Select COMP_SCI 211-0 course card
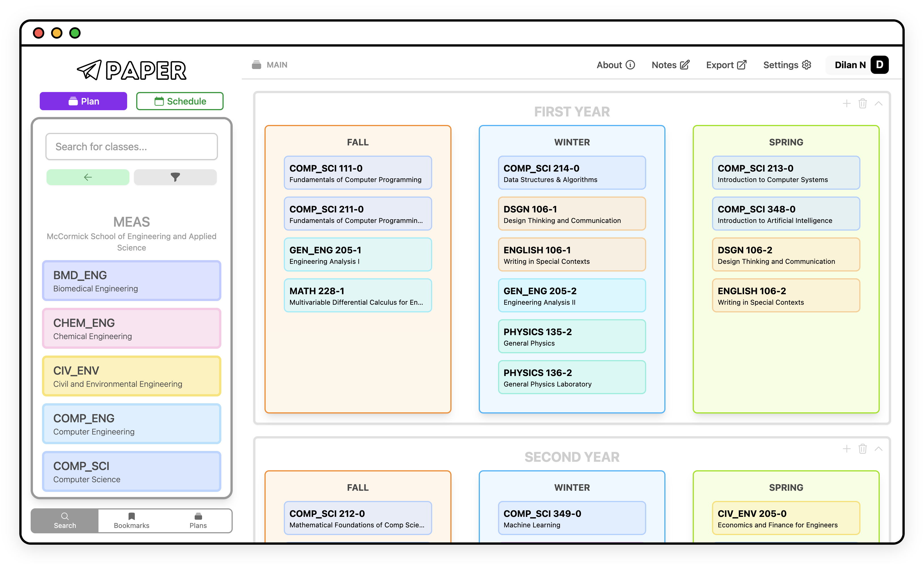The width and height of the screenshot is (924, 564). 358,214
